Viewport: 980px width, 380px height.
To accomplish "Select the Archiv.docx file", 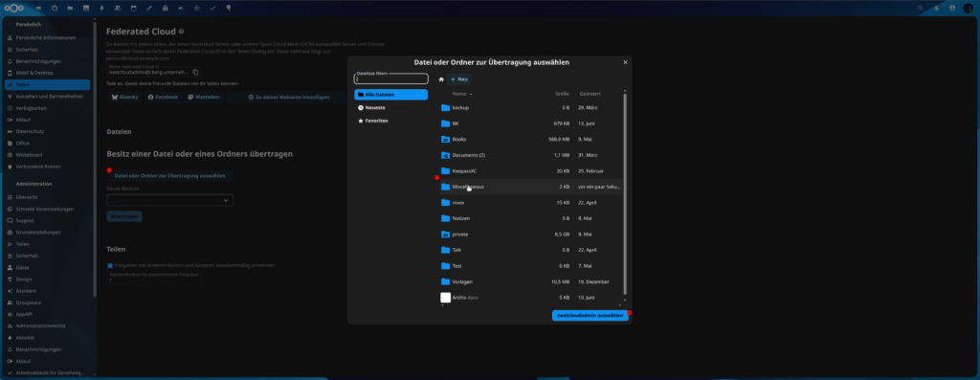I will pyautogui.click(x=530, y=298).
